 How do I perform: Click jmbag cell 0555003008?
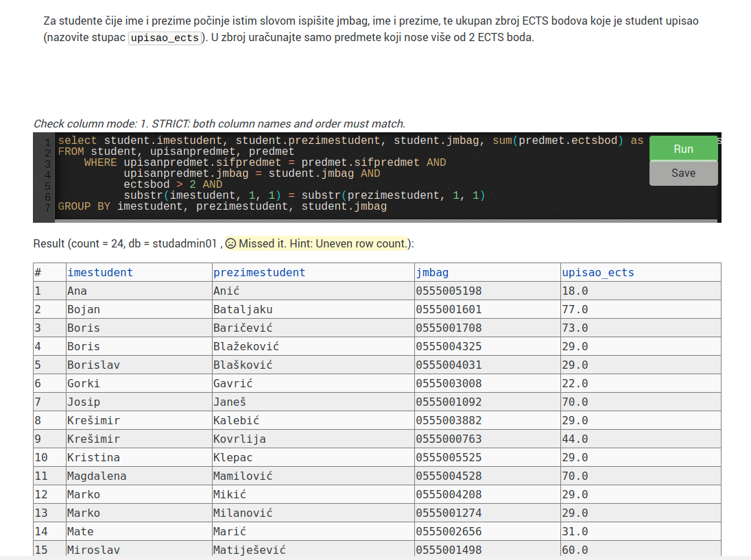point(488,383)
